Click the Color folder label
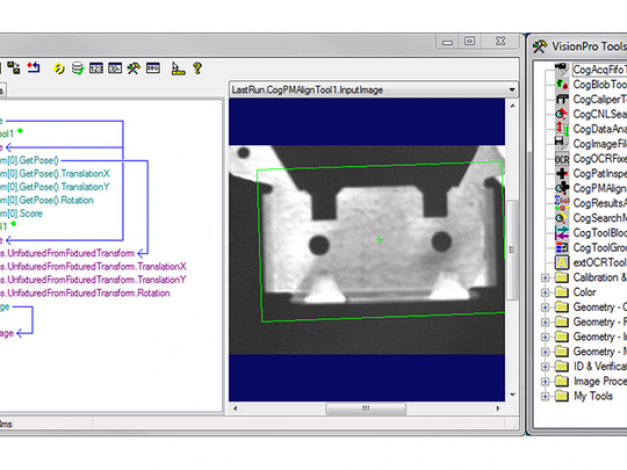The image size is (627, 470). coord(585,292)
